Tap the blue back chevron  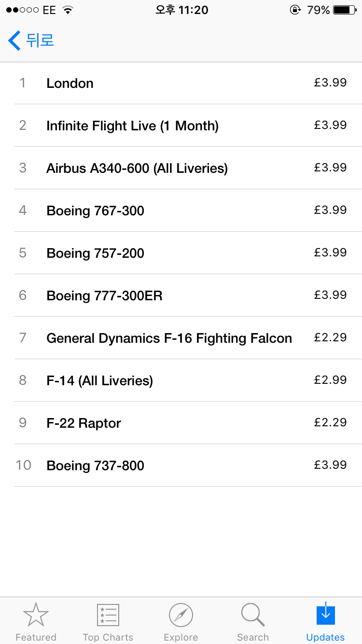click(x=14, y=41)
